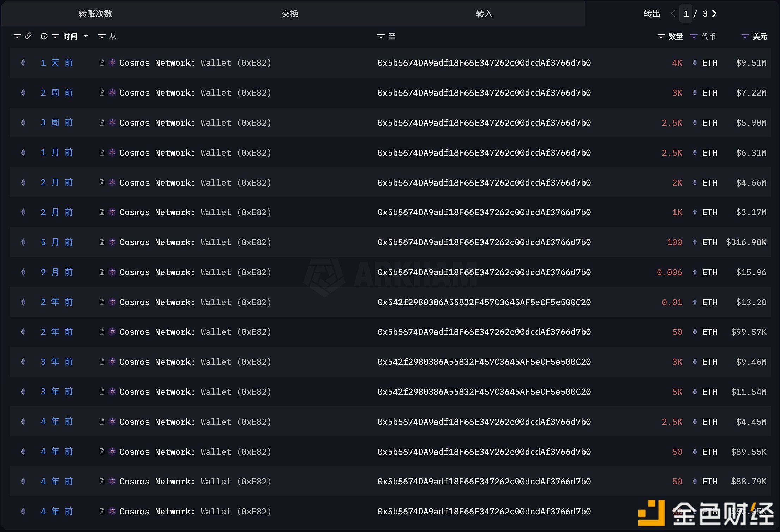Screen dimensions: 780x532
Task: Click the link icon in the header
Action: pyautogui.click(x=28, y=36)
